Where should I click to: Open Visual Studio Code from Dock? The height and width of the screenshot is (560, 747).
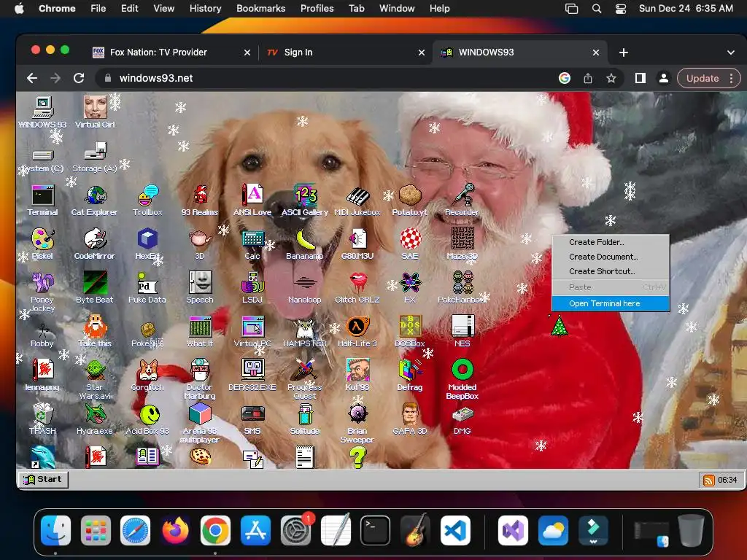[x=455, y=531]
